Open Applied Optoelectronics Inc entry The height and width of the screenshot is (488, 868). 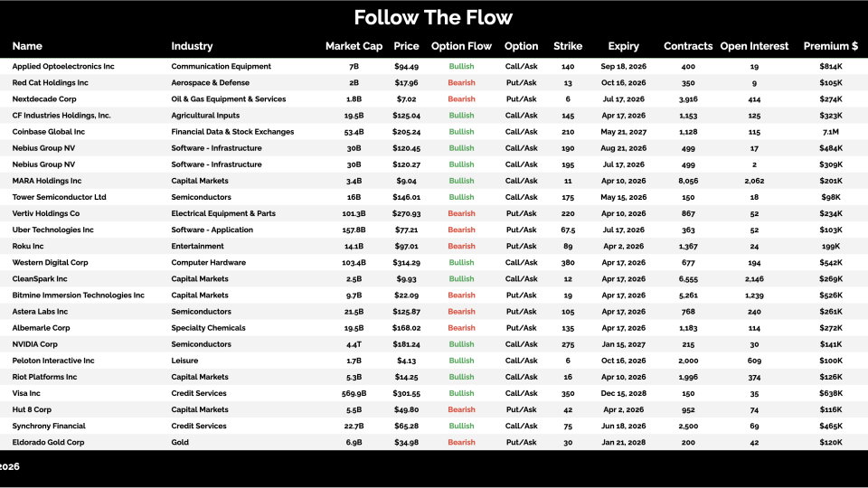(x=63, y=67)
